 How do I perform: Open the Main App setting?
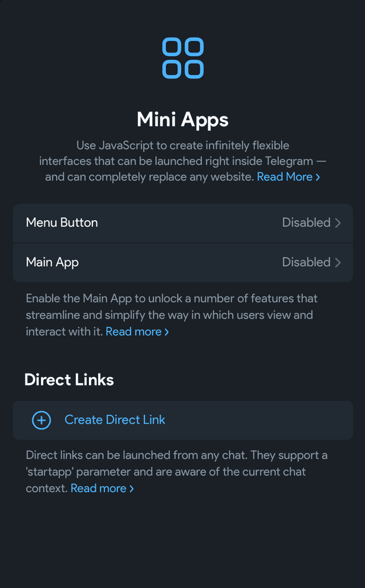(x=182, y=262)
